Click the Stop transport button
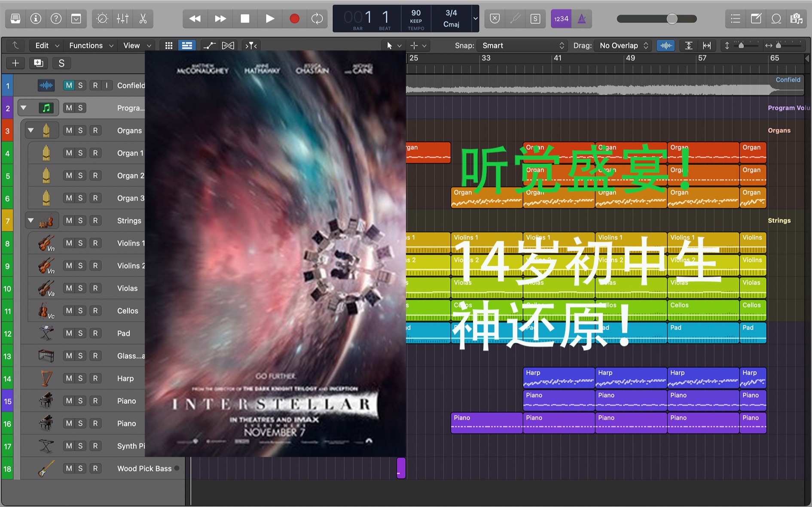 coord(245,18)
